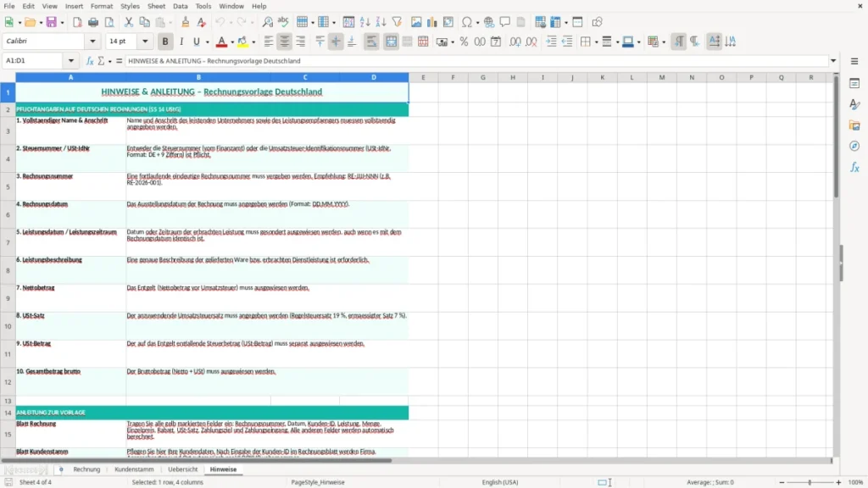Open sidebar Properties panel
The height and width of the screenshot is (488, 868).
point(854,84)
